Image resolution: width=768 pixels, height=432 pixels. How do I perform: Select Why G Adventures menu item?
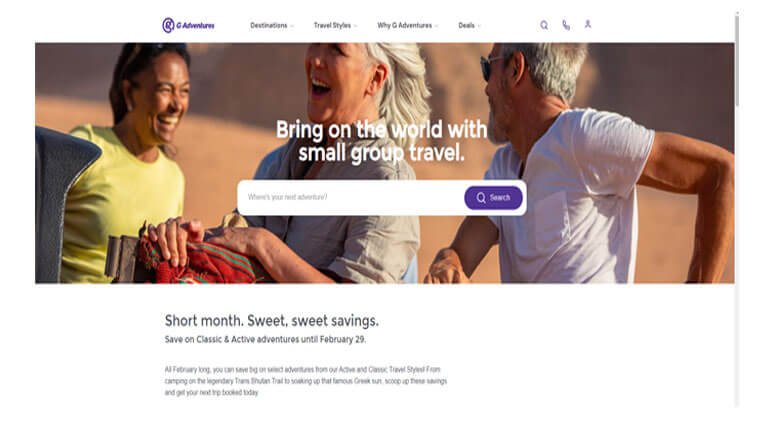(405, 25)
